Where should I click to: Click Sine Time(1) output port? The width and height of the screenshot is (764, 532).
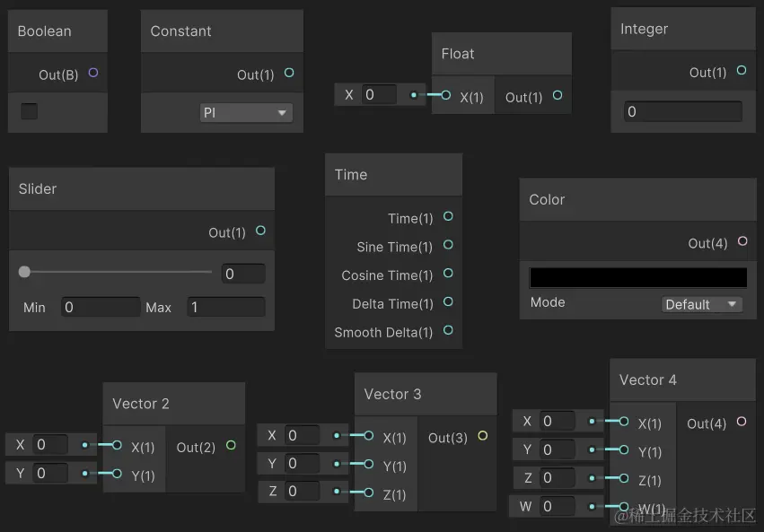[448, 245]
